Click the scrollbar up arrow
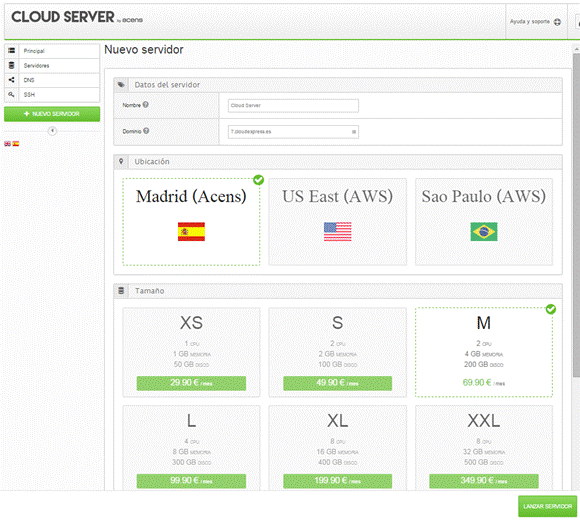 click(x=576, y=48)
